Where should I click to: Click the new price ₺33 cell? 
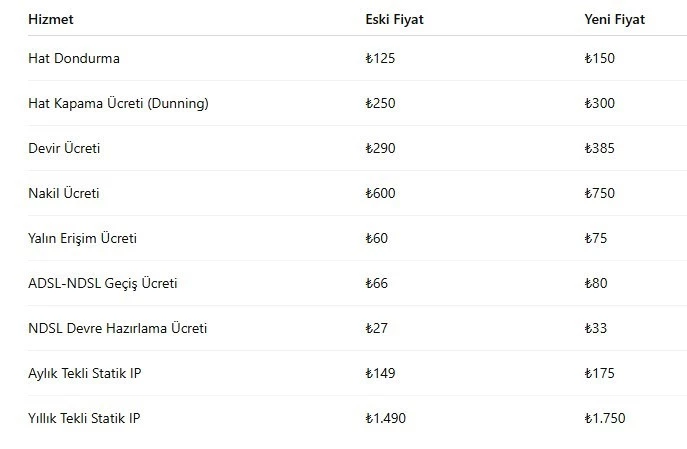(596, 328)
